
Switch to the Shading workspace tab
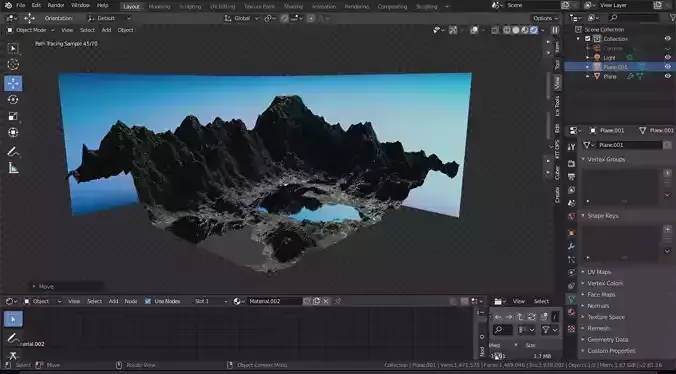pos(293,6)
